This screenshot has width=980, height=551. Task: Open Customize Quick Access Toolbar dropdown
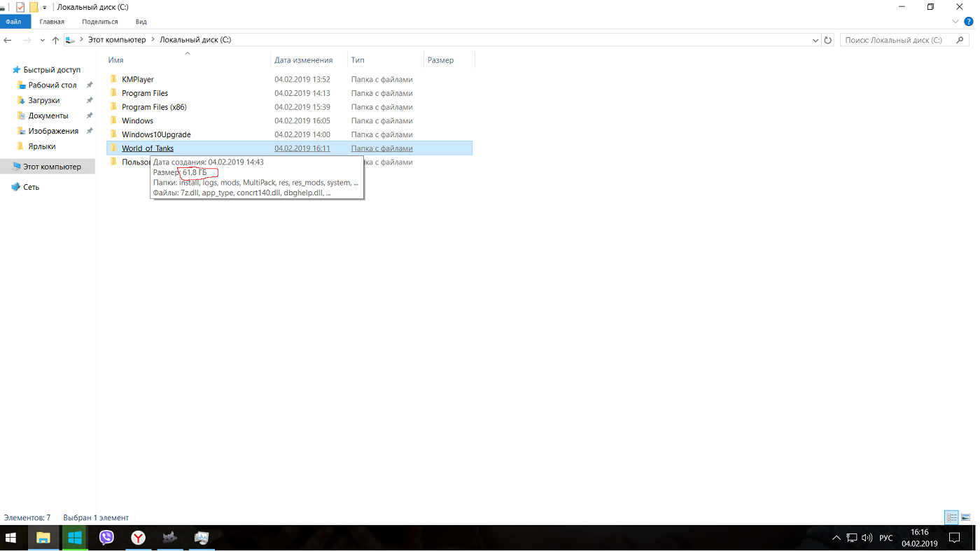point(45,7)
